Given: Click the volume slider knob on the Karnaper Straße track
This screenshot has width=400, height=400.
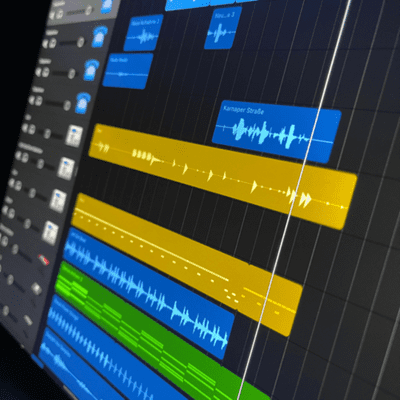Looking at the screenshot, I should click(67, 106).
